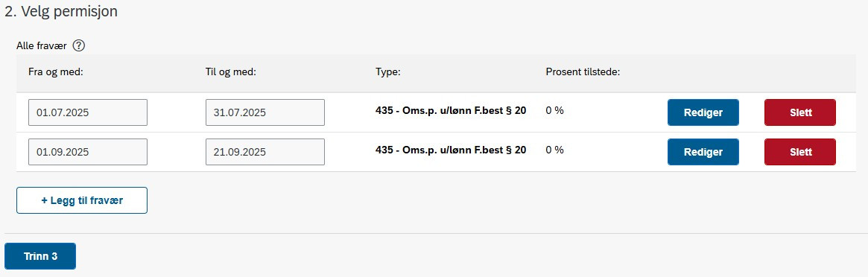Select the Til og med column header
868x277 pixels.
230,72
